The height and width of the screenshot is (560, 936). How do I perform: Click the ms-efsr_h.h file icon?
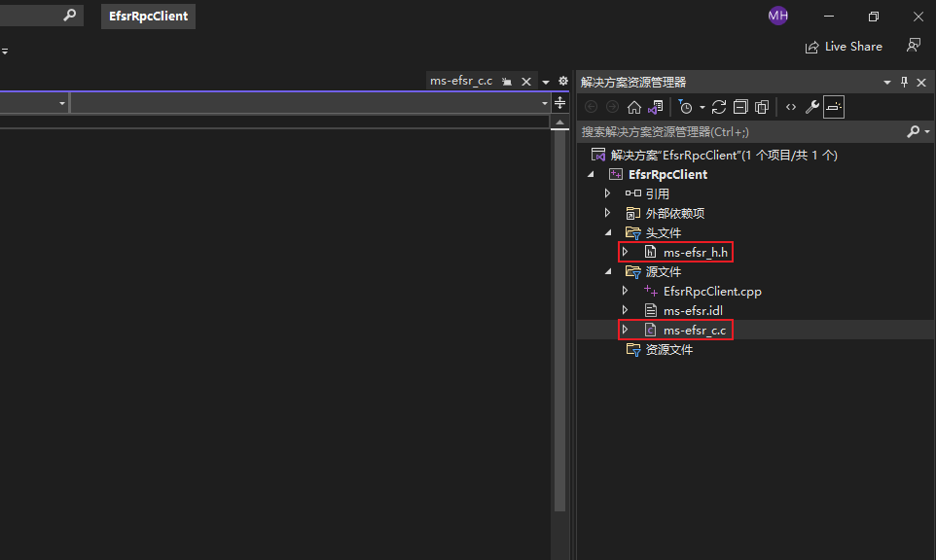[650, 252]
